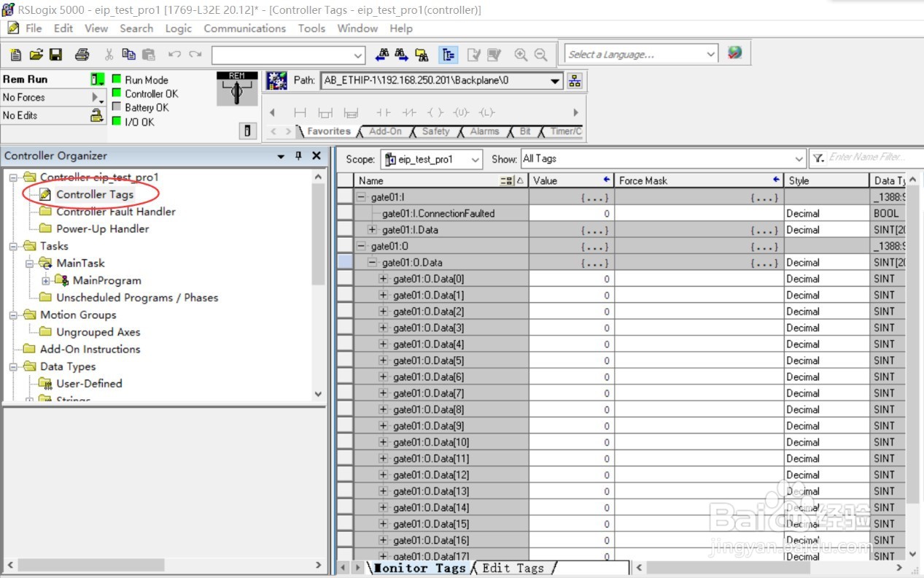The height and width of the screenshot is (578, 924).
Task: Open the Scope eip_test_pro1 dropdown
Action: [x=475, y=159]
